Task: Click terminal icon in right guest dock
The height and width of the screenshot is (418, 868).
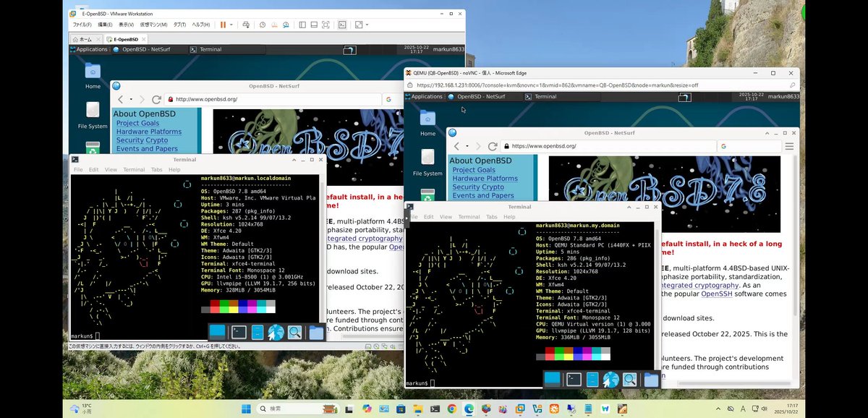Action: [x=574, y=379]
